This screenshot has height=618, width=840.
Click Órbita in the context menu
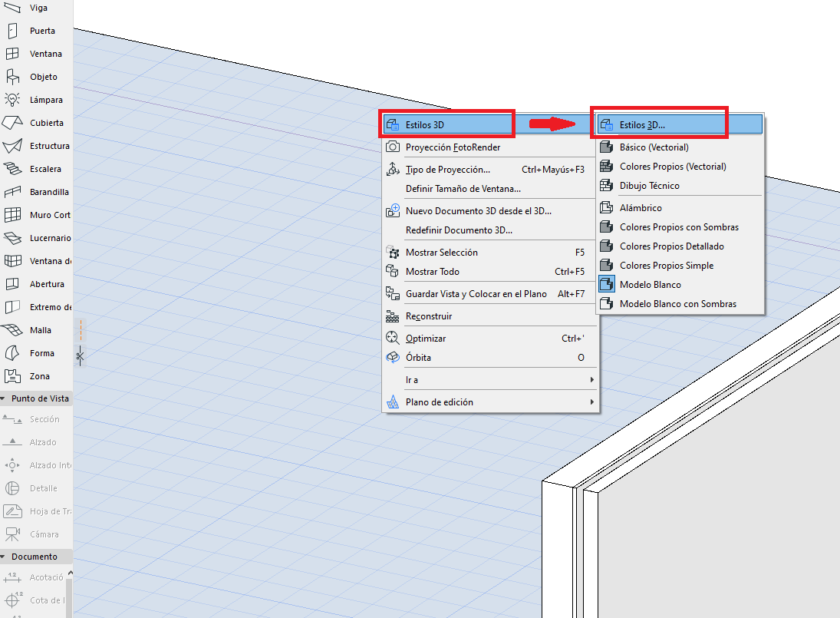point(418,358)
